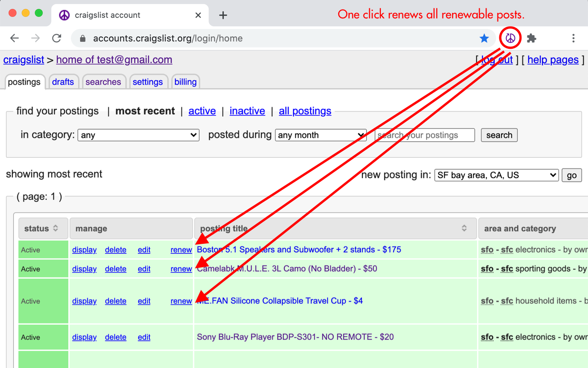Renew the Camelbak M.U.L.E. post

[x=181, y=269]
